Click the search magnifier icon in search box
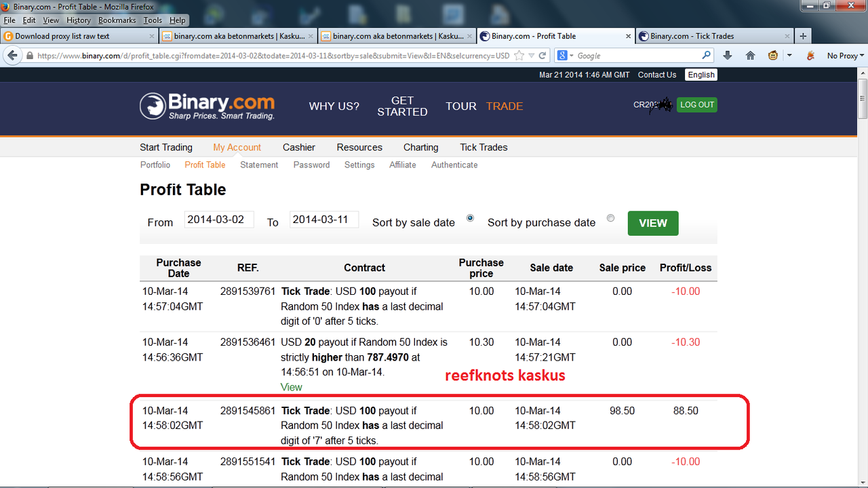Screen dimensions: 868x488 (706, 56)
